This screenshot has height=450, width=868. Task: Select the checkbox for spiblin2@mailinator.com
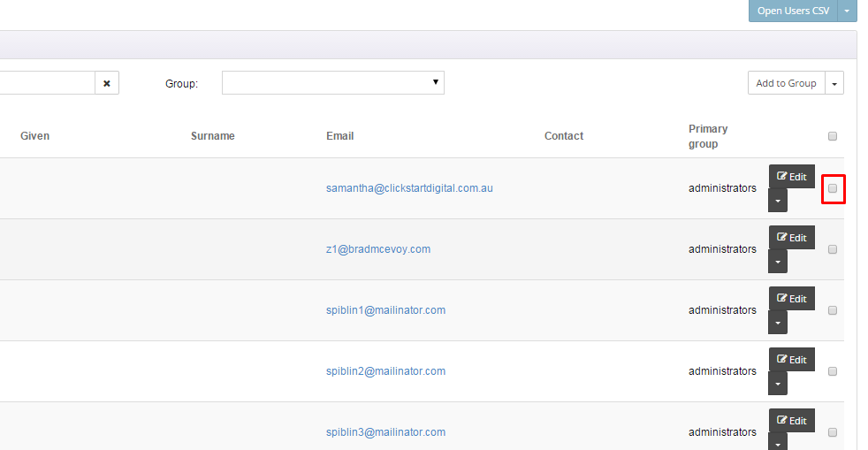(832, 371)
